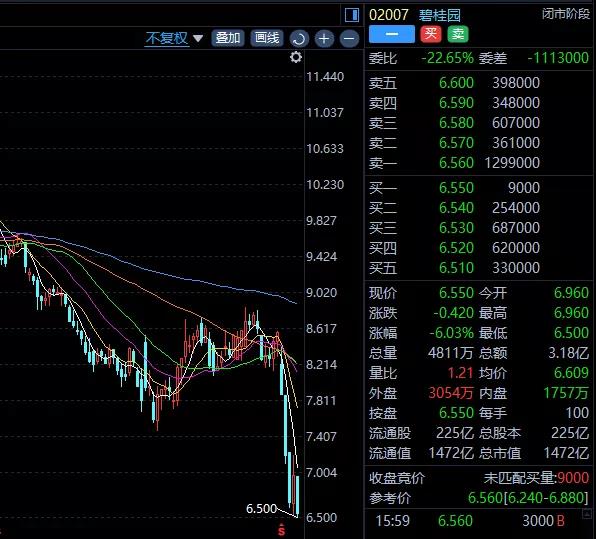Screen dimensions: 596x539
Task: Click the 6.500 low price label on chart
Action: (262, 509)
